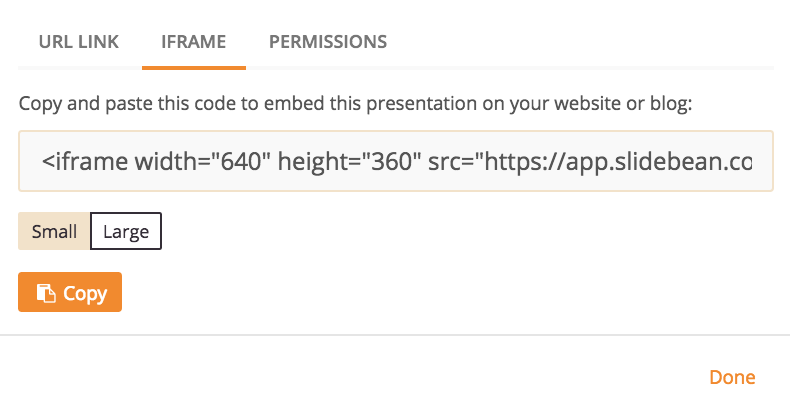Click Done to close the dialog
Screen dimensions: 790x410
[732, 377]
